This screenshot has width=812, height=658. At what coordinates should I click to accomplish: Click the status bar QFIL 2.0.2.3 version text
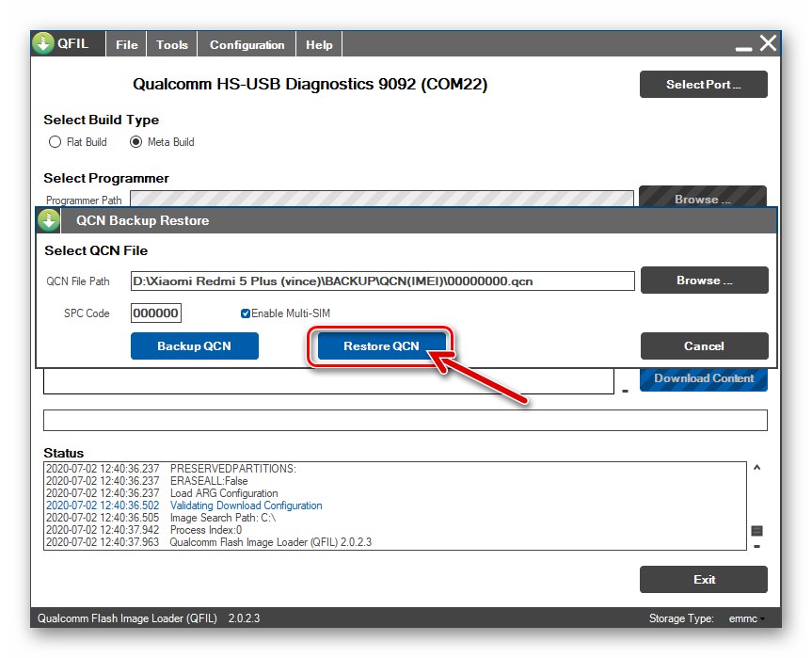coord(149,618)
